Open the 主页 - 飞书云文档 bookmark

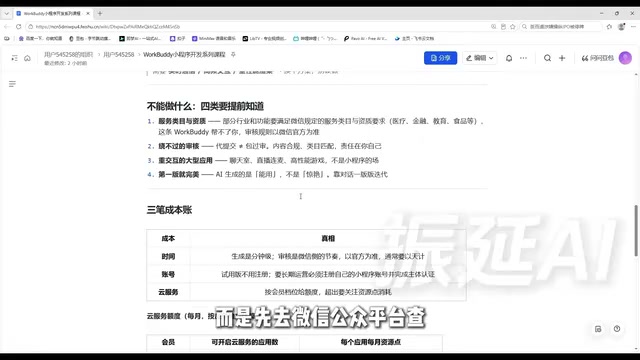pyautogui.click(x=414, y=38)
